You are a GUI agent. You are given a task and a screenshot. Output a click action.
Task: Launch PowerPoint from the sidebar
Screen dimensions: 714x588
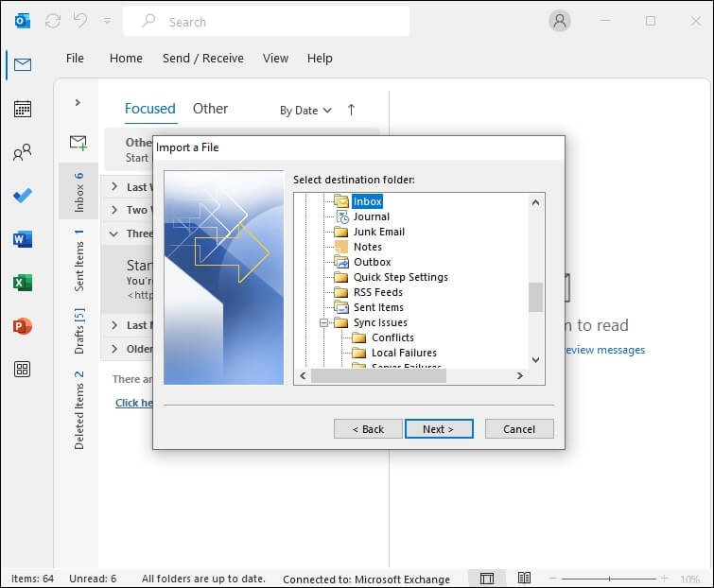(23, 326)
